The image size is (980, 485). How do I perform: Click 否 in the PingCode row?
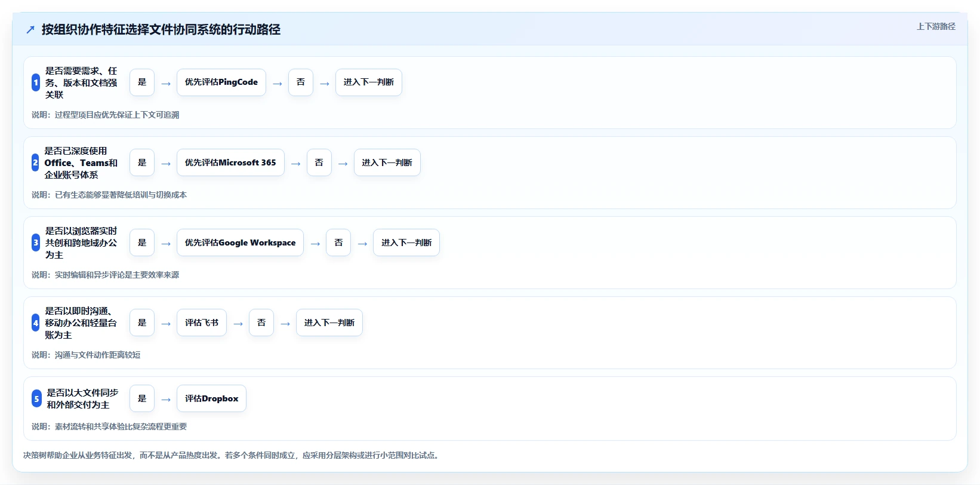click(301, 82)
